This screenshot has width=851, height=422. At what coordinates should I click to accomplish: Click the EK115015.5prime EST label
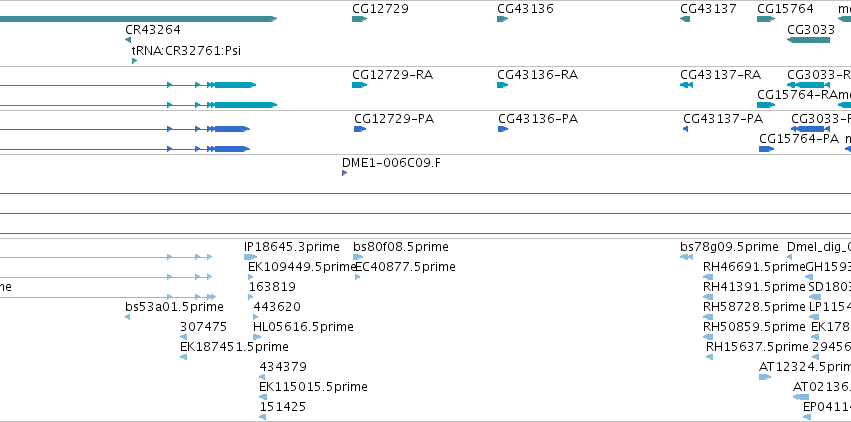coord(313,387)
